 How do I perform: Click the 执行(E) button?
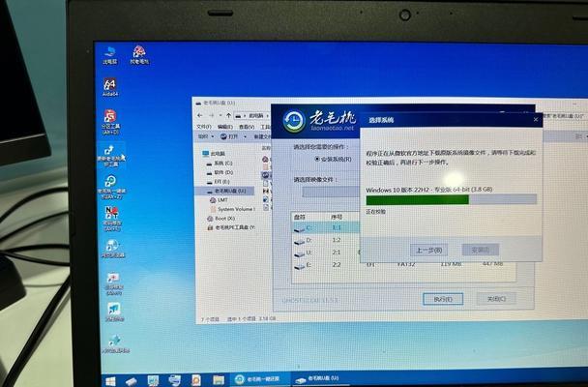[443, 299]
